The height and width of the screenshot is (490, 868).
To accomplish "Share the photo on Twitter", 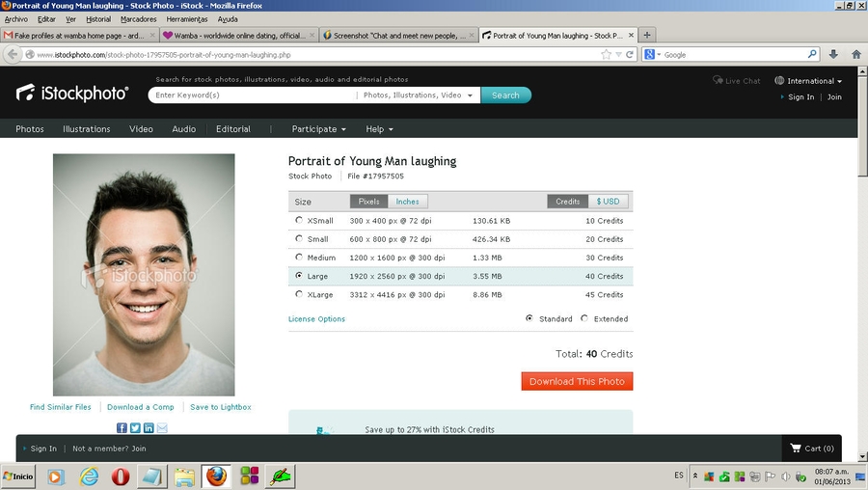I will click(135, 427).
